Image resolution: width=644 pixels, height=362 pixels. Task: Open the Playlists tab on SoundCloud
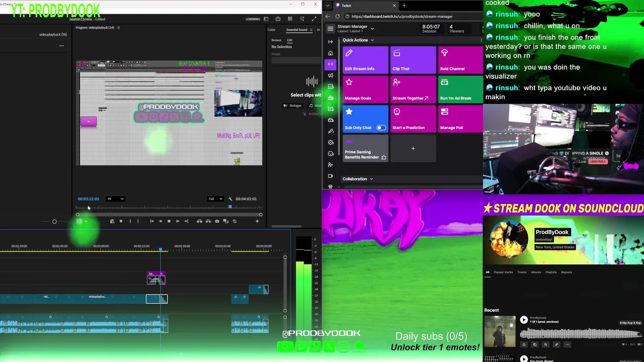551,273
